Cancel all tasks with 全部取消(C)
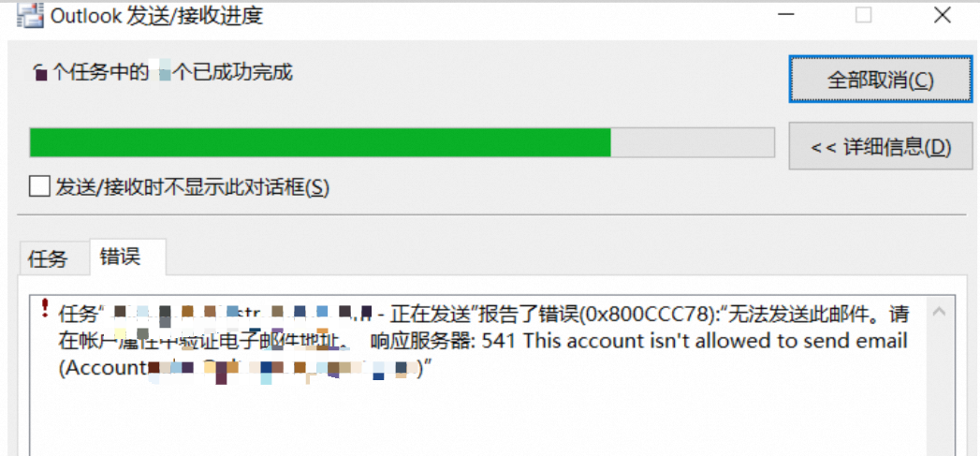Screen dimensions: 980x456 pos(881,80)
